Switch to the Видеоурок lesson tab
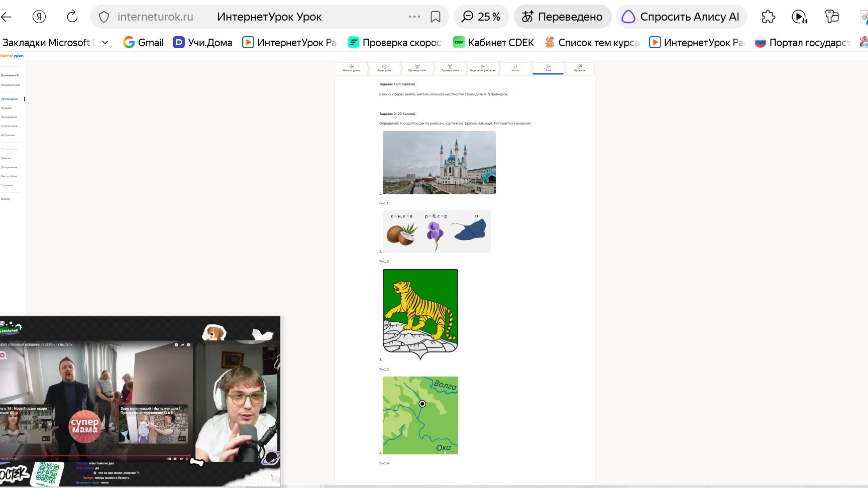Screen dimensions: 868x488 click(384, 68)
